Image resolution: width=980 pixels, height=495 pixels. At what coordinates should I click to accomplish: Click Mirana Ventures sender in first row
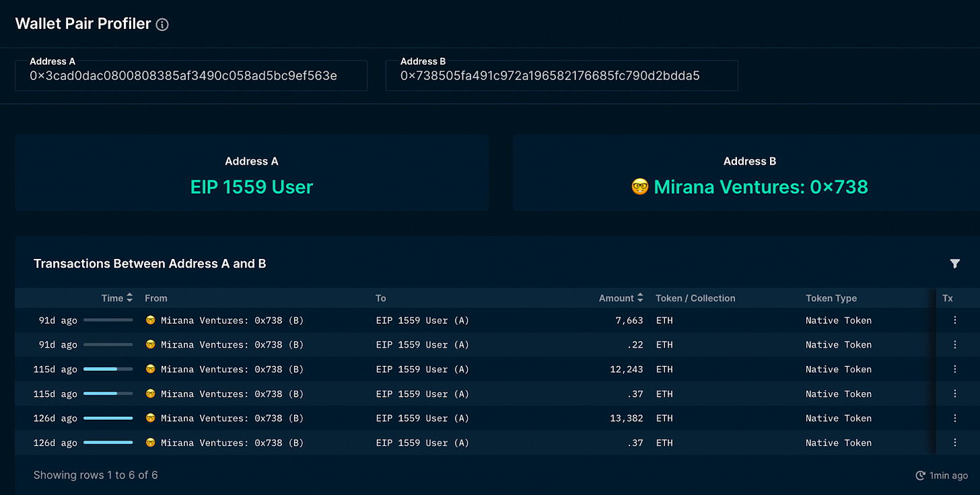point(224,320)
